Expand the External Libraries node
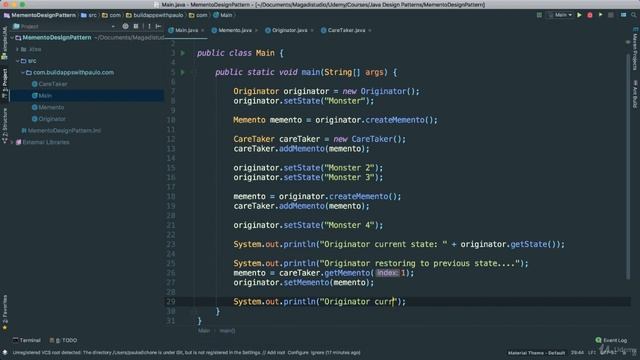This screenshot has height=360, width=640. (12, 142)
